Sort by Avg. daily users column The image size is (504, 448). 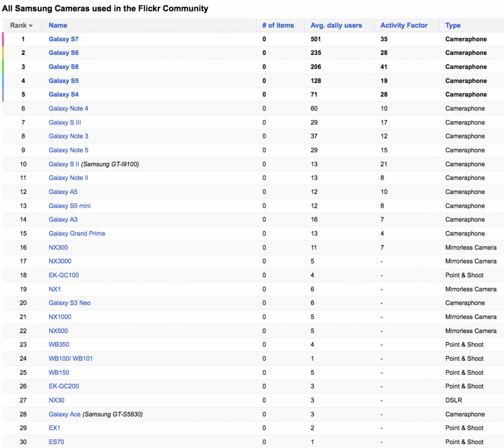[x=336, y=25]
